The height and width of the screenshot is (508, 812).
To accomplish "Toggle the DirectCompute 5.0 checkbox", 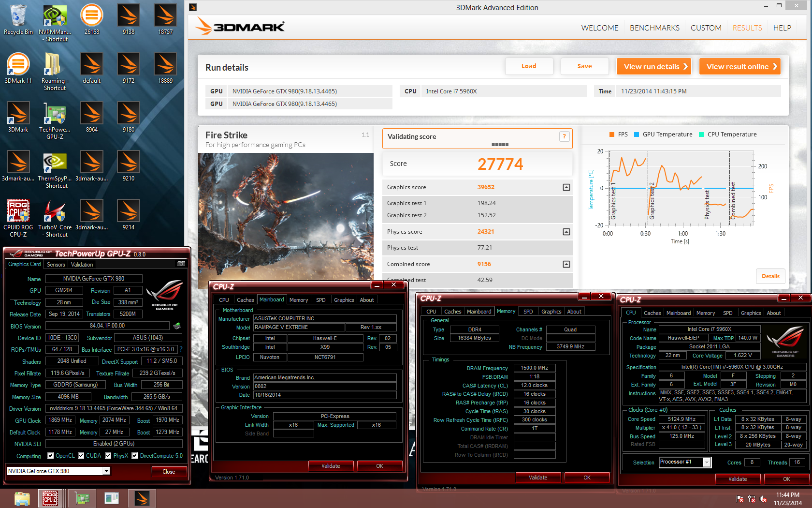I will pos(135,456).
